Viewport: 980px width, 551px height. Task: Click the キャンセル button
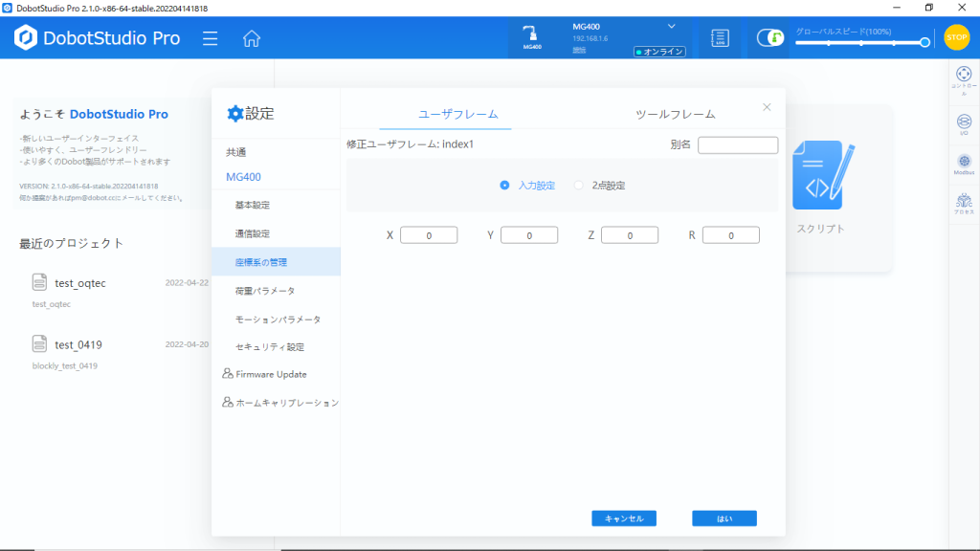(624, 518)
